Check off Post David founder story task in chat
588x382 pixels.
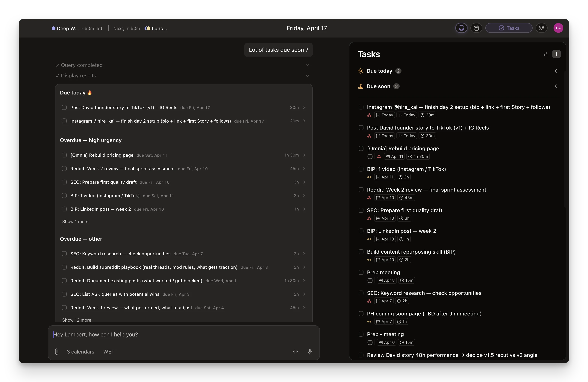click(x=64, y=107)
